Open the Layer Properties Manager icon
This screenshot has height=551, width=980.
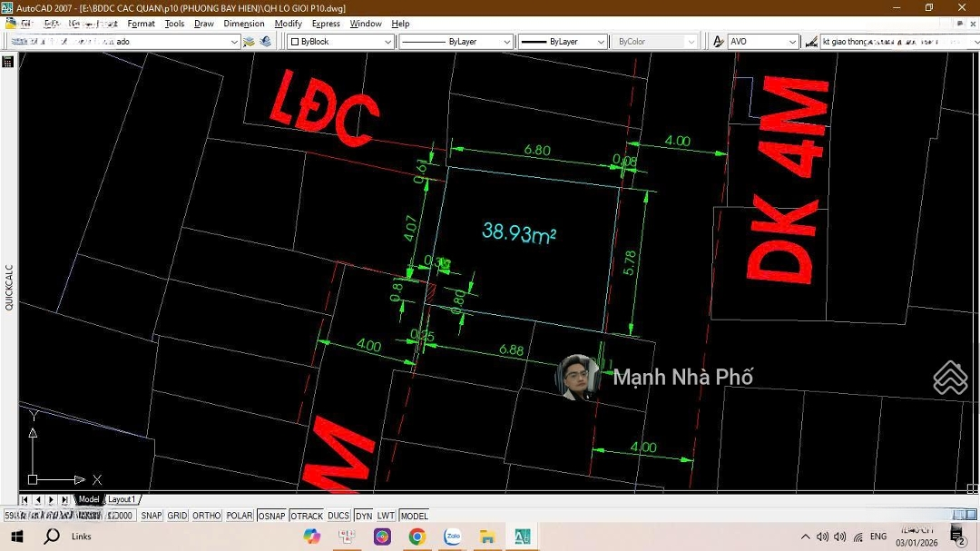(x=250, y=42)
